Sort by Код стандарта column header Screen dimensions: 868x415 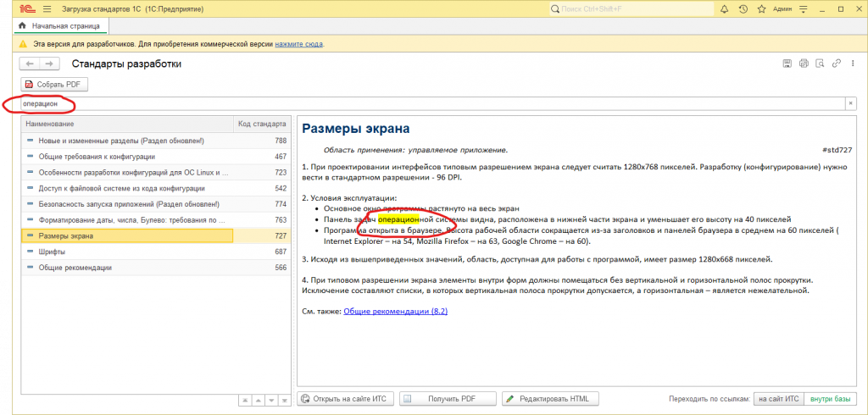[x=262, y=124]
